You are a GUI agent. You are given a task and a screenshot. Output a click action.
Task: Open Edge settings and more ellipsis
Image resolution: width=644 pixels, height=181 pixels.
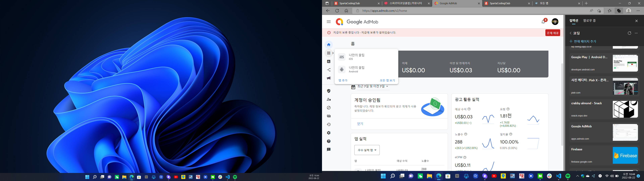(638, 11)
